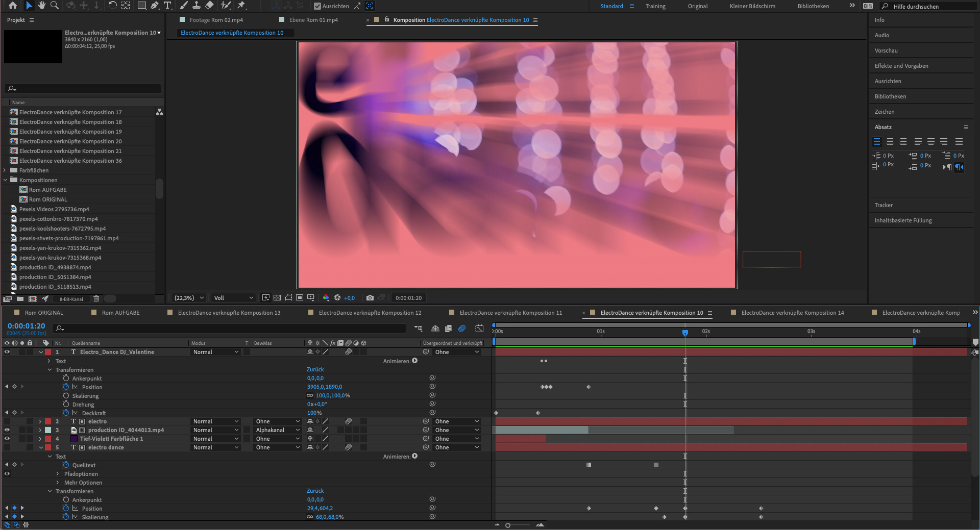Select the Hand tool
The width and height of the screenshot is (980, 530).
(41, 6)
